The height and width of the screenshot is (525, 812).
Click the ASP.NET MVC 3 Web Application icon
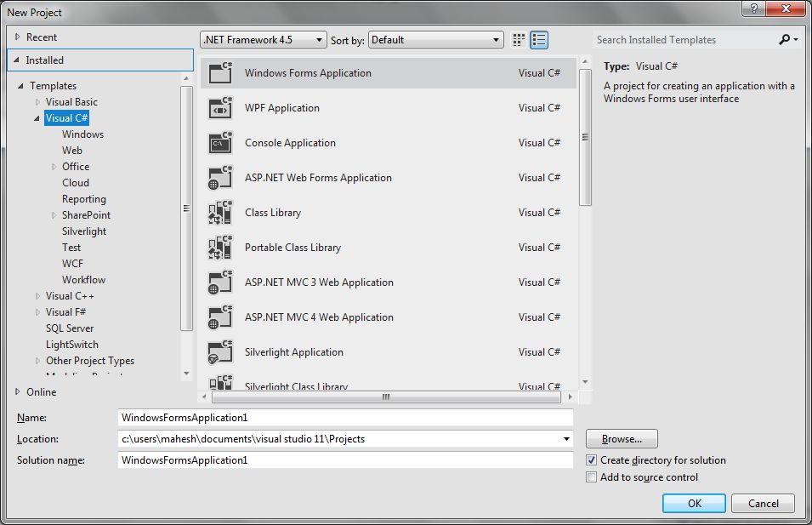pos(220,282)
